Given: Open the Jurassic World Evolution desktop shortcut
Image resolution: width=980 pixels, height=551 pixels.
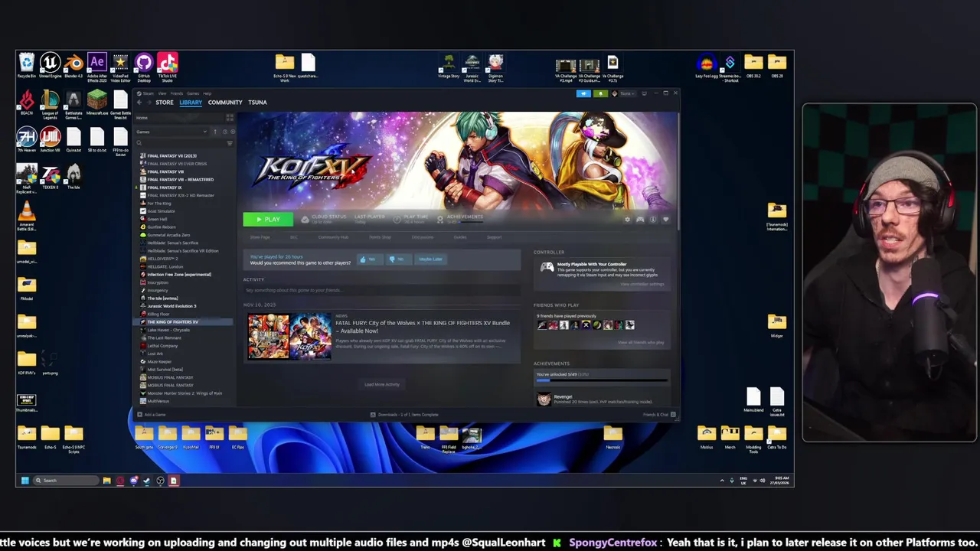Looking at the screenshot, I should coord(472,66).
